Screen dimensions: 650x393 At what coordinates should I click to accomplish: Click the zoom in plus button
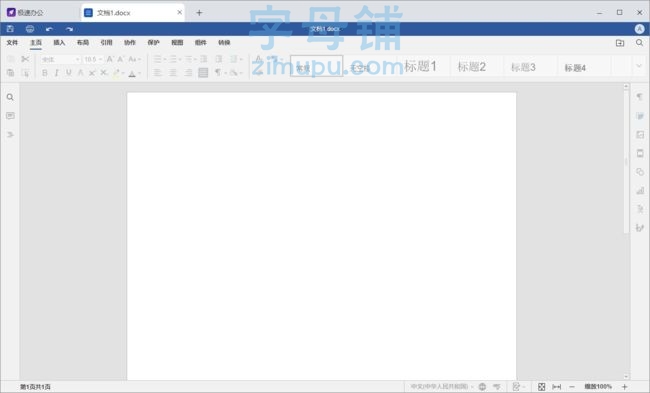point(624,386)
